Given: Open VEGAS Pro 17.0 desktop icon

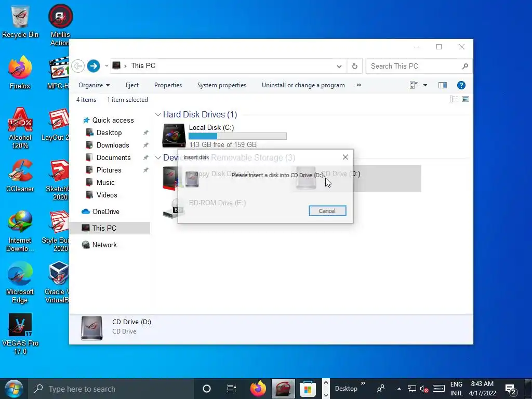Looking at the screenshot, I should 20,334.
